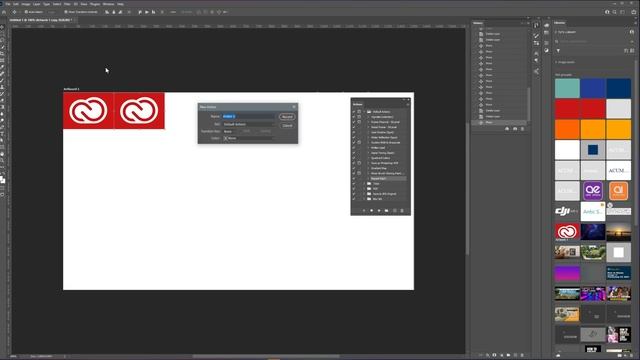Open the Edit menu
Viewport: 640px width, 360px height.
[x=16, y=4]
